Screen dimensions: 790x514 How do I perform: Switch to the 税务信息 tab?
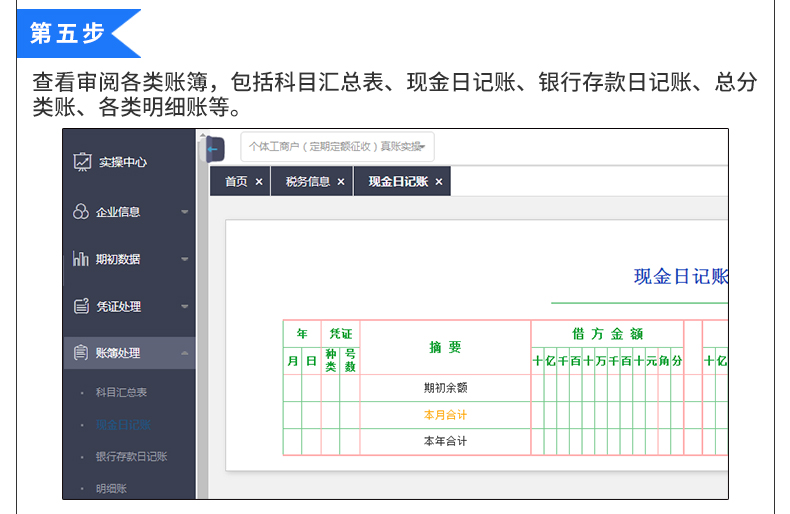[x=308, y=182]
